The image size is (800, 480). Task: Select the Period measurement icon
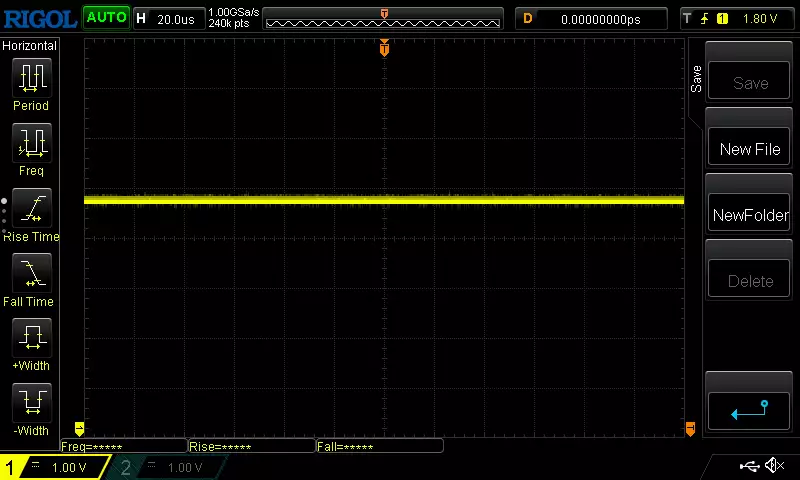32,78
